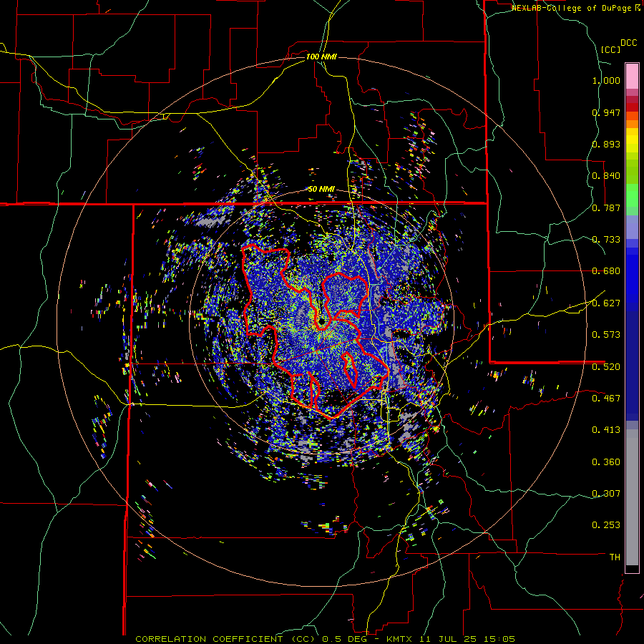Click the 50 NMI range ring label
The width and height of the screenshot is (644, 644).
[x=321, y=190]
